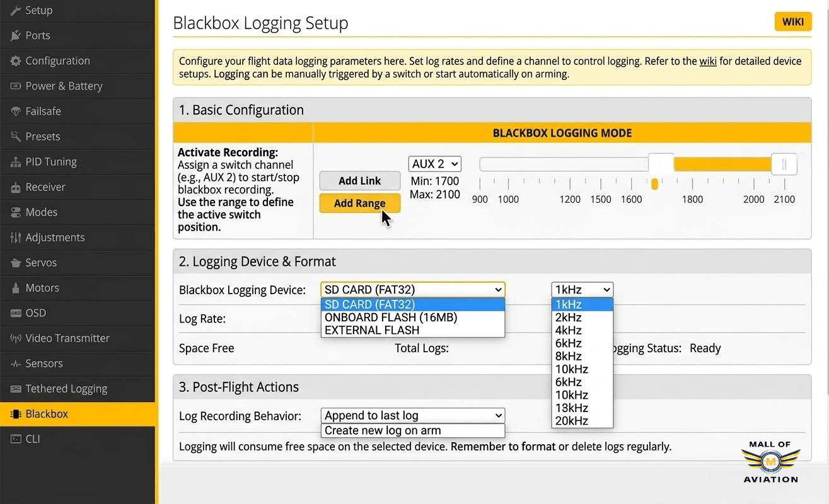829x504 pixels.
Task: Click the PID Tuning icon
Action: pyautogui.click(x=15, y=162)
